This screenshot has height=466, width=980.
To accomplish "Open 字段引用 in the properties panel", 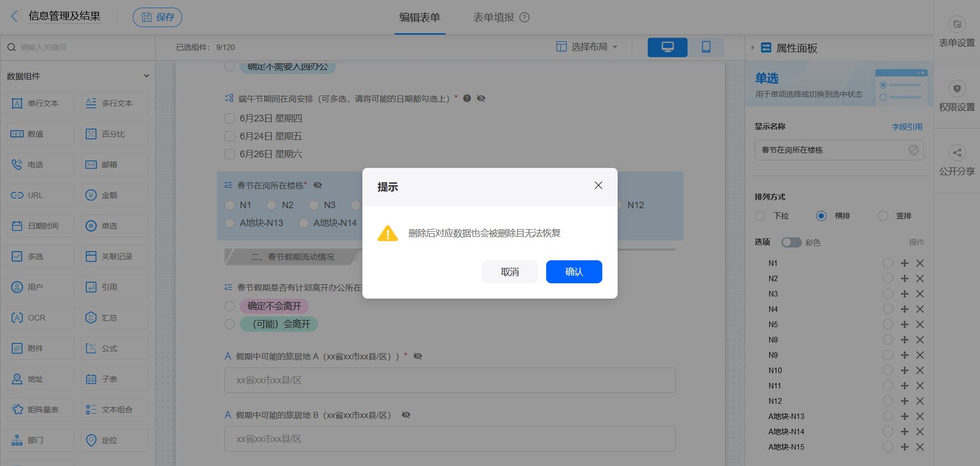I will [908, 127].
